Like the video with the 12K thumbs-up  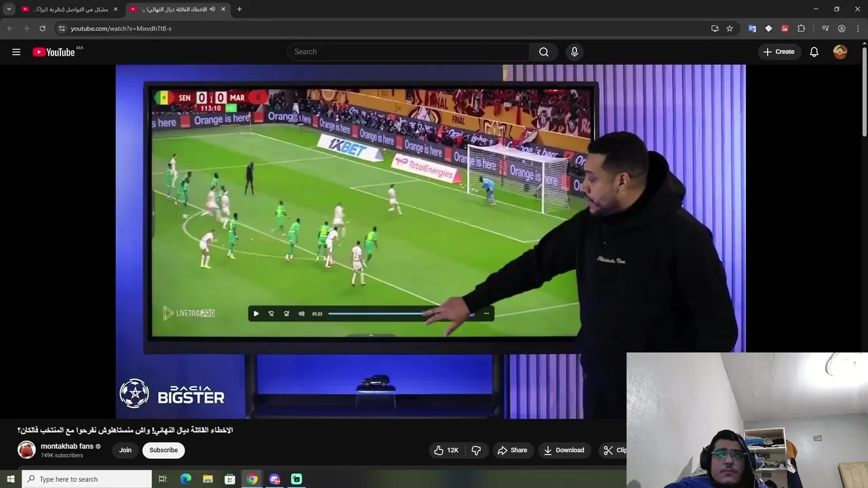point(447,450)
